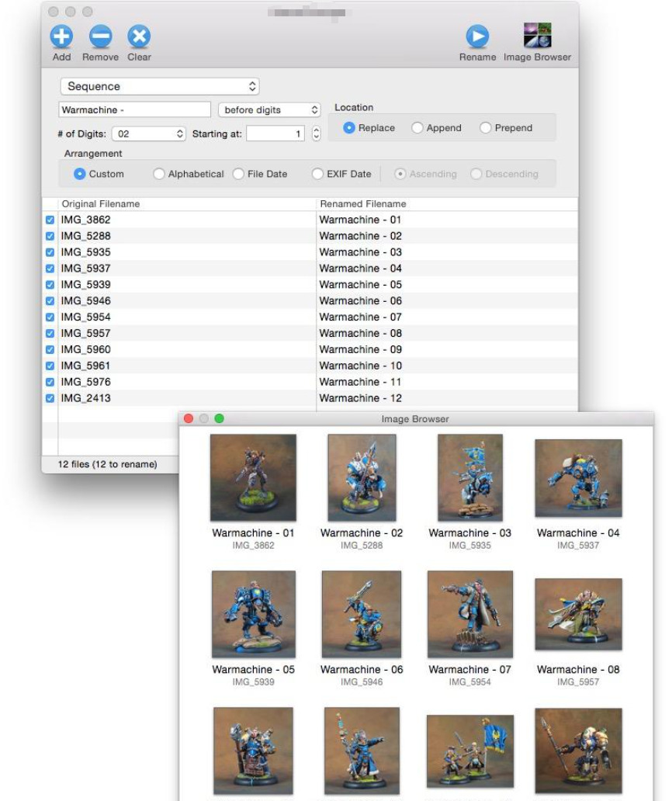Image resolution: width=672 pixels, height=801 pixels.
Task: Open thumbnail Warmachine - 01 in Image Browser
Action: pos(253,477)
